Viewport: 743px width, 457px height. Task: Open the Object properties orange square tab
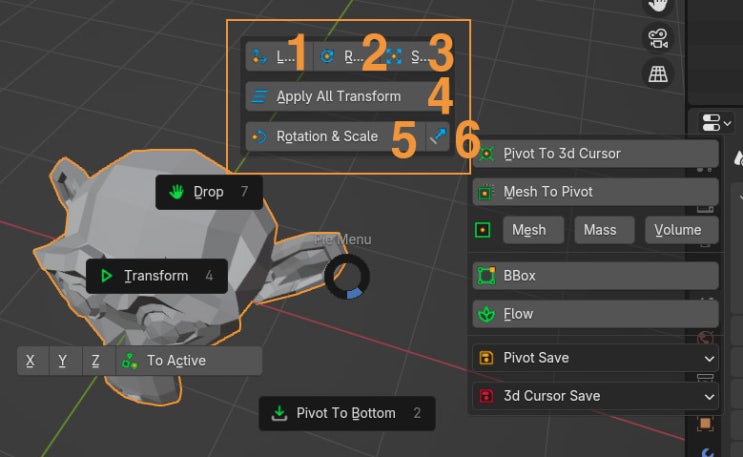[706, 423]
